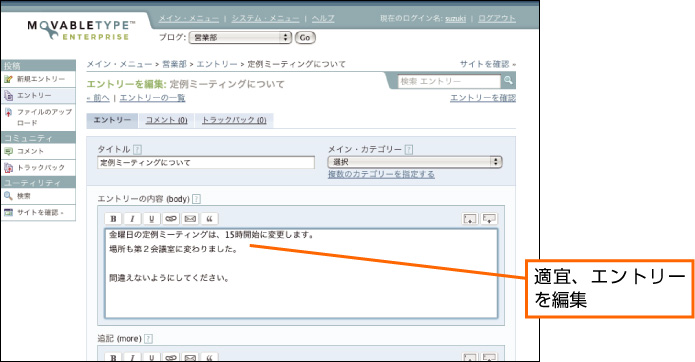Click the email link icon in 追記 editor
The width and height of the screenshot is (695, 362).
tap(190, 357)
